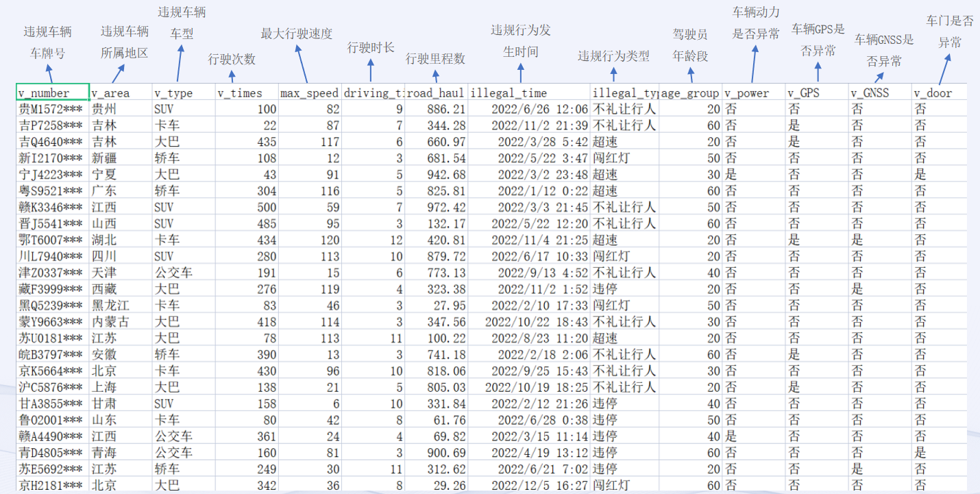Click plate number cell 蒙Y9663***

pos(53,322)
